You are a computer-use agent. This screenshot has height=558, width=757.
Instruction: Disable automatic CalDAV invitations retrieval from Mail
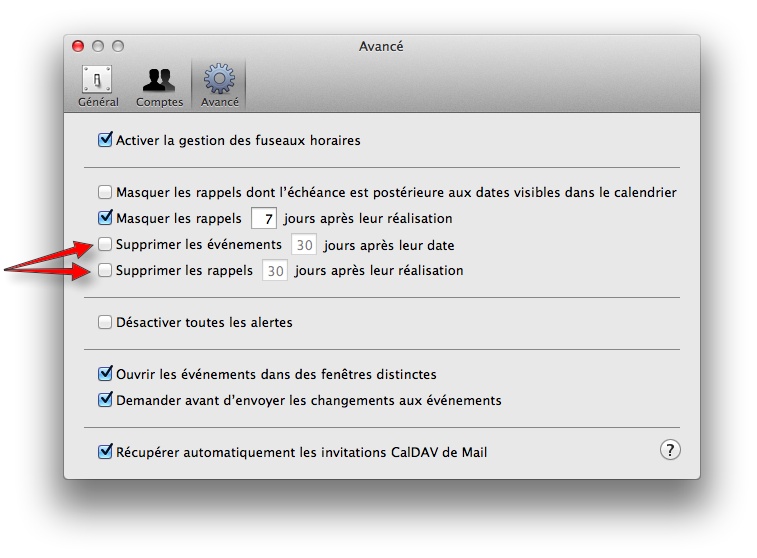pyautogui.click(x=105, y=453)
